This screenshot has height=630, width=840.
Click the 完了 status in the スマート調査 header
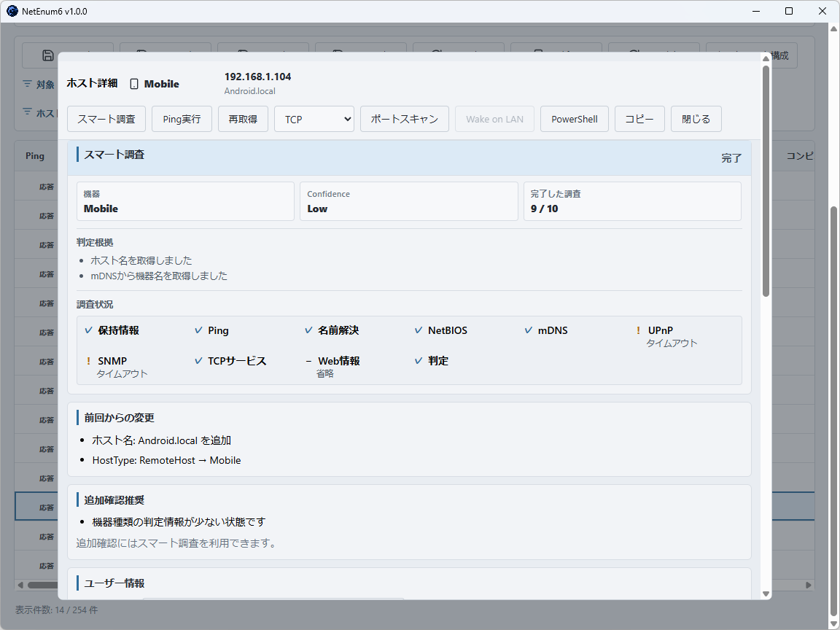(731, 158)
